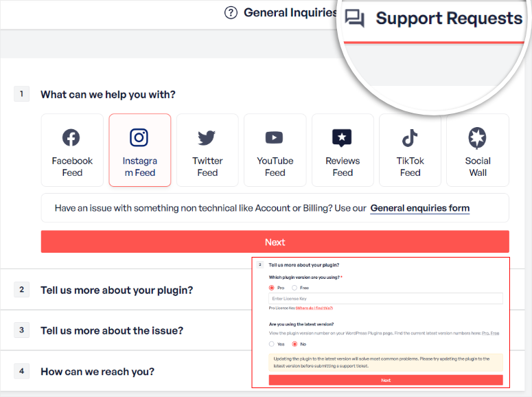This screenshot has width=532, height=397.
Task: Click the Support Requests chat icon
Action: [355, 19]
